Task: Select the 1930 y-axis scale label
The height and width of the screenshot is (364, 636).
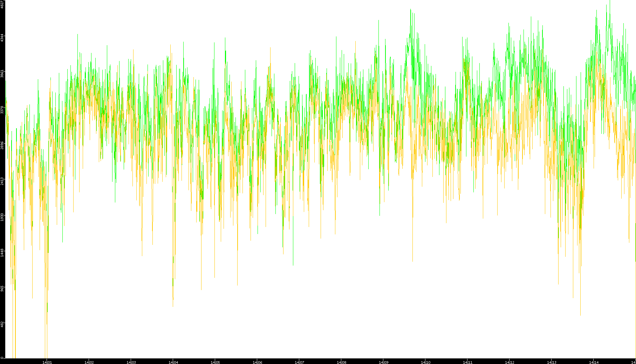Action: pyautogui.click(x=2, y=217)
